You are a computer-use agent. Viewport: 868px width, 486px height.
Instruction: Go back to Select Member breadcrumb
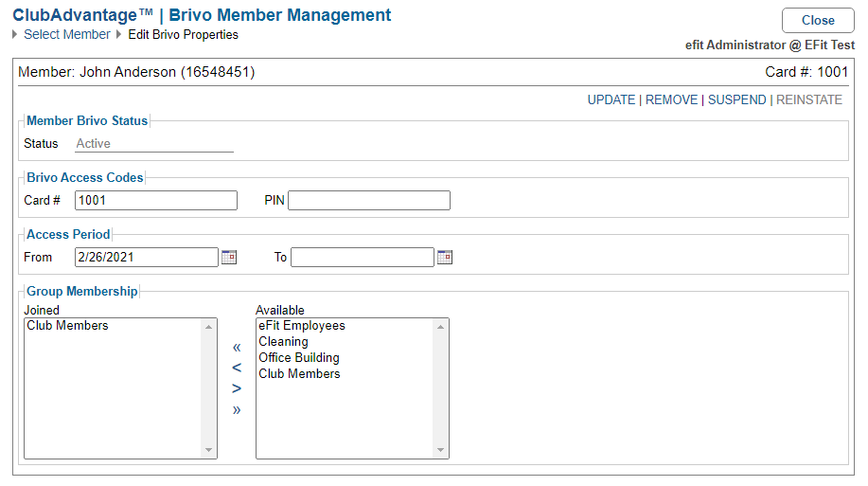point(67,34)
